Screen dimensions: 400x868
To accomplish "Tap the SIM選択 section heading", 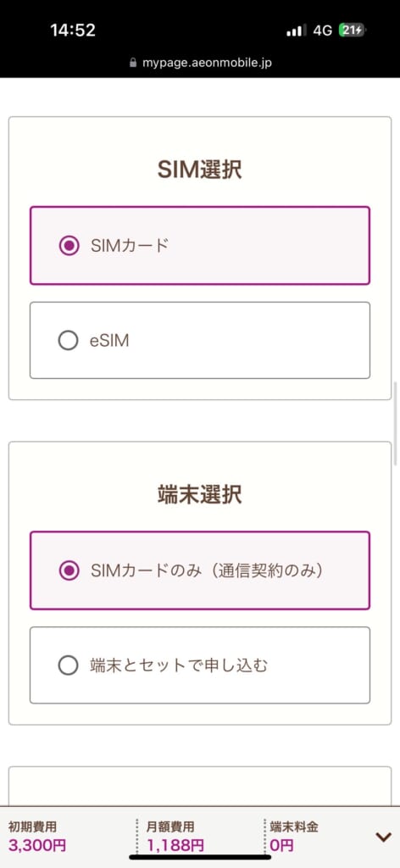I will click(200, 170).
